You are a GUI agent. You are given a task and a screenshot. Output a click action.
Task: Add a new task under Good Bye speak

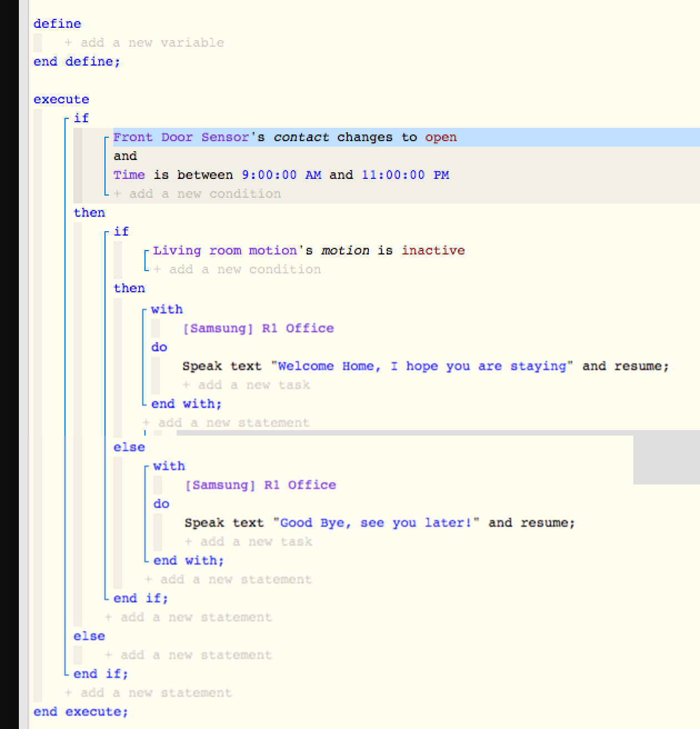[248, 542]
